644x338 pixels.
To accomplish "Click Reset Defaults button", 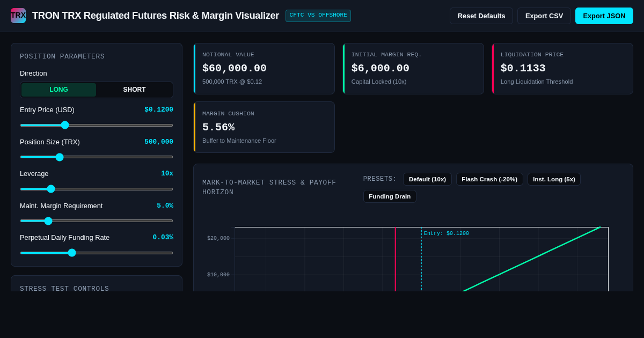I will [481, 16].
